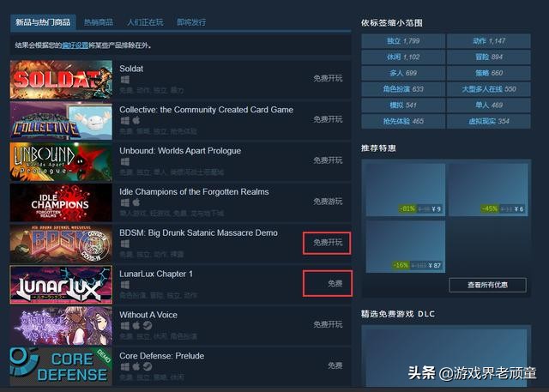Click the Apple icon under Collective card game
This screenshot has height=392, width=549.
tap(136, 121)
